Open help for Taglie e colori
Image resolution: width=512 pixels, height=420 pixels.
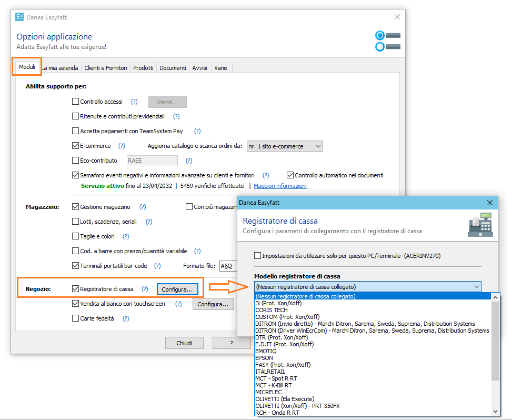(x=126, y=236)
